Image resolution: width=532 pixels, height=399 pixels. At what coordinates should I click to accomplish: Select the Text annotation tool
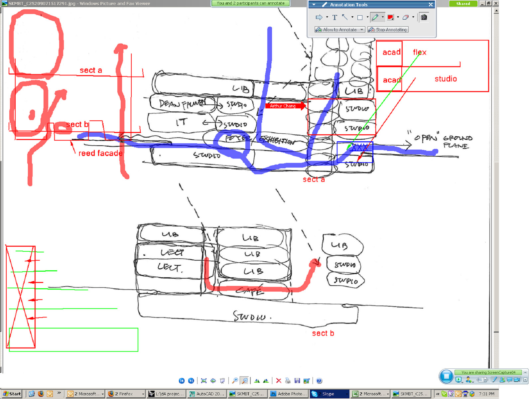(334, 17)
